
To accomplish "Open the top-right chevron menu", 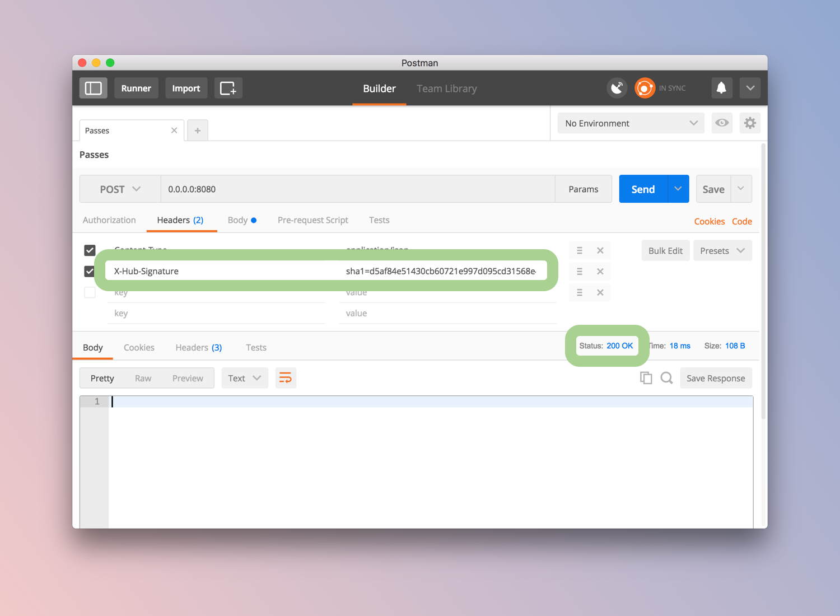I will [750, 88].
